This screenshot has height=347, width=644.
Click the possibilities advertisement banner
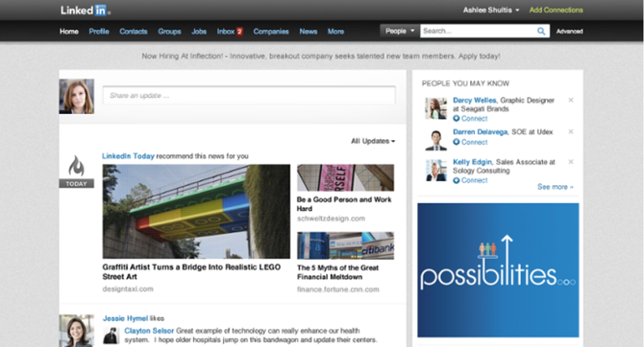pos(498,270)
